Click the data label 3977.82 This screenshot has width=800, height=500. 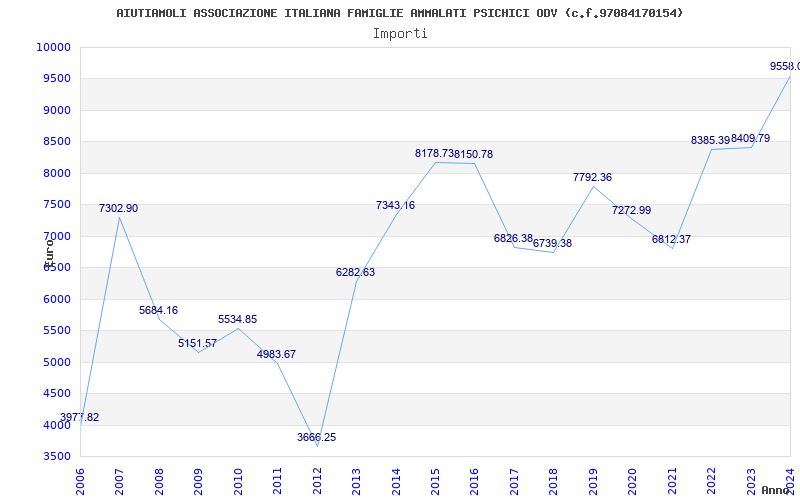[80, 417]
